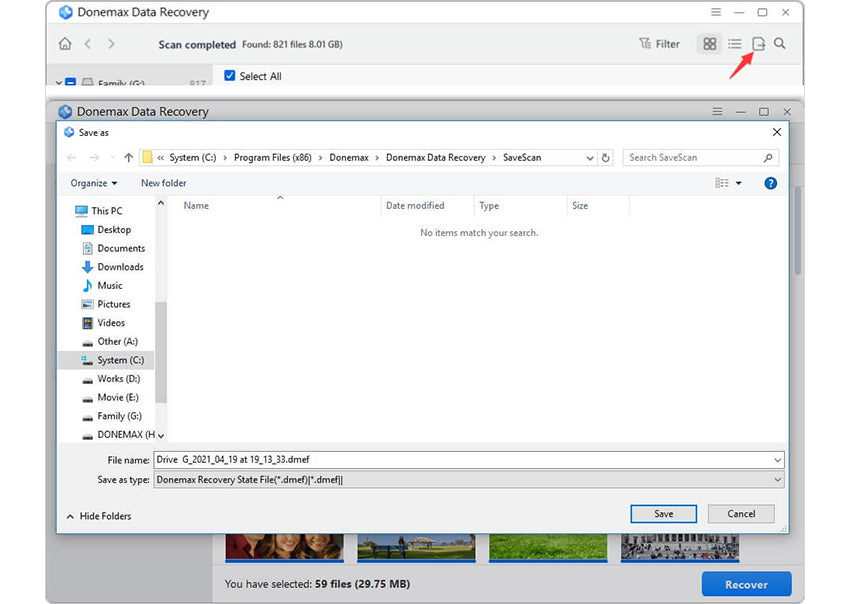Open the Save as type combo box
This screenshot has height=604, width=850.
(x=469, y=480)
